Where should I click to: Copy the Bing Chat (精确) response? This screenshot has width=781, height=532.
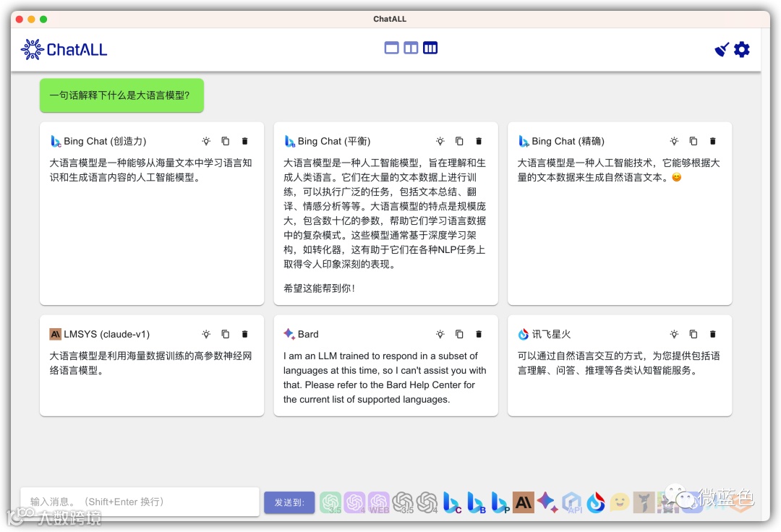693,142
